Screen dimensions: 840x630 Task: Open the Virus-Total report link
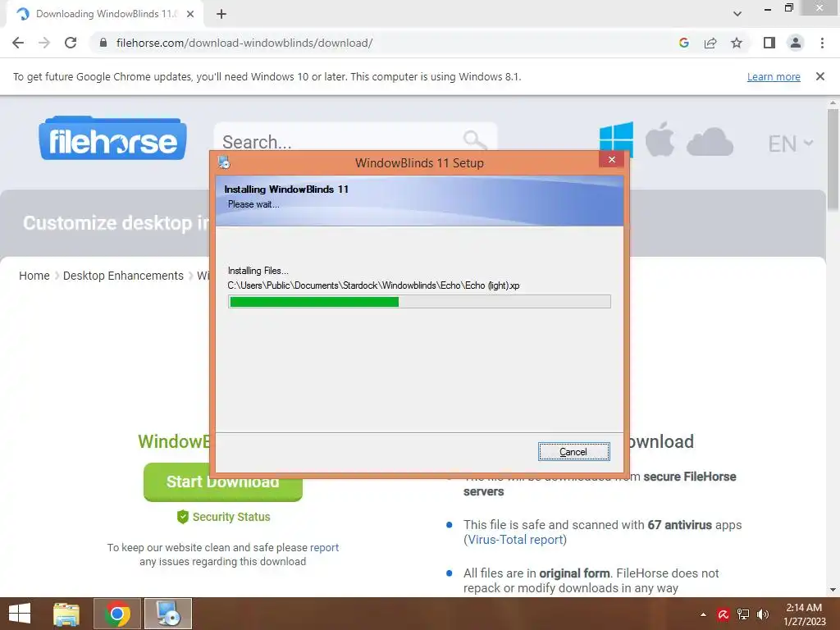[x=515, y=540]
